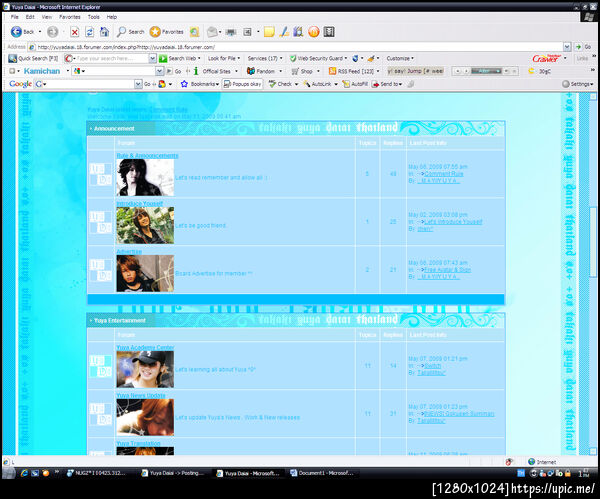Click in the Crawler search input field
Viewport: 600px width, 499px height.
pyautogui.click(x=109, y=58)
